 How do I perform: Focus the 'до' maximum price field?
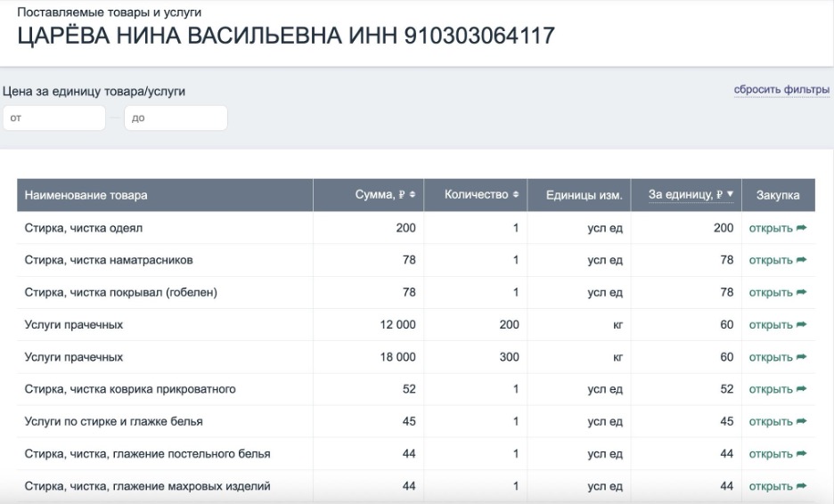click(176, 118)
